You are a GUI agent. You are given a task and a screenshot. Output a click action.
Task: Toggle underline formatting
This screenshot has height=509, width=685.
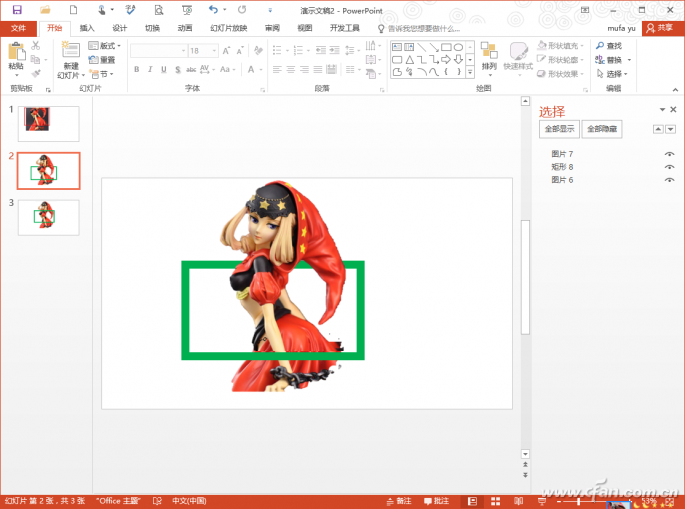(163, 69)
